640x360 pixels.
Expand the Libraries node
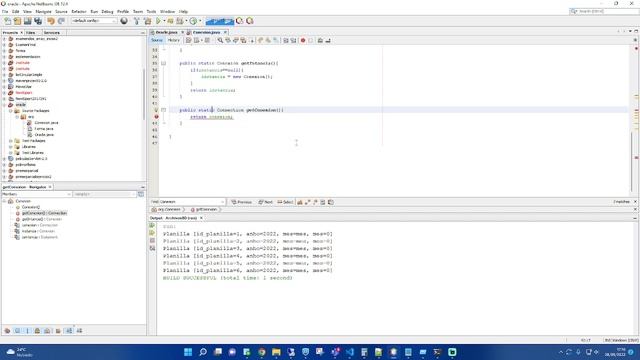11,147
